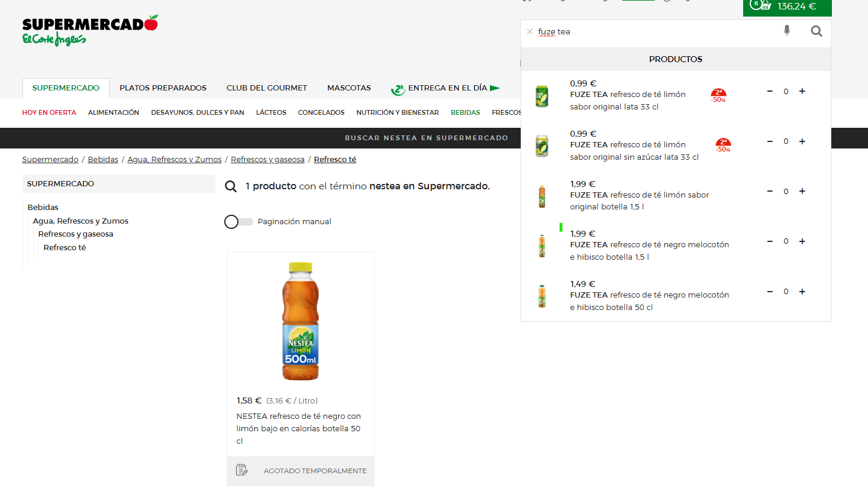Select Bebidas in sidebar category tree

[43, 208]
